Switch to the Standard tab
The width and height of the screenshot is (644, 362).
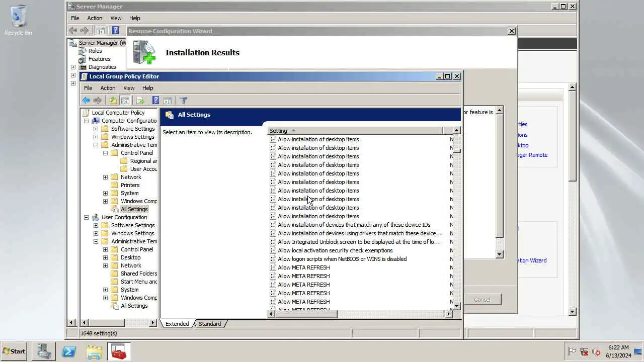(x=210, y=324)
